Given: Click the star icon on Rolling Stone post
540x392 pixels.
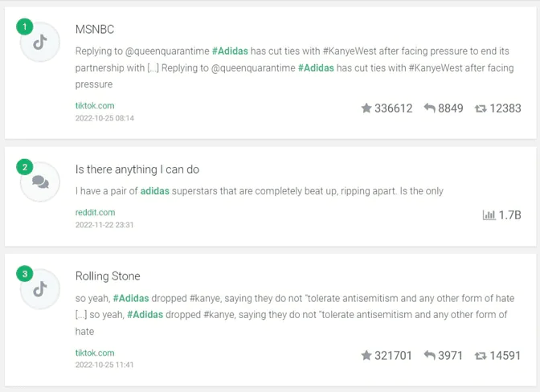Looking at the screenshot, I should click(x=366, y=355).
